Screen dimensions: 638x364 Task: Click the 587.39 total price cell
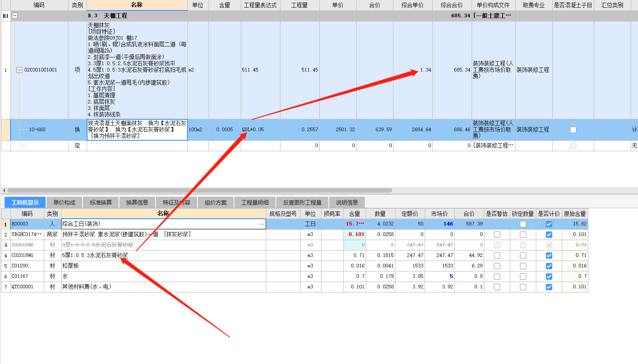[469, 224]
